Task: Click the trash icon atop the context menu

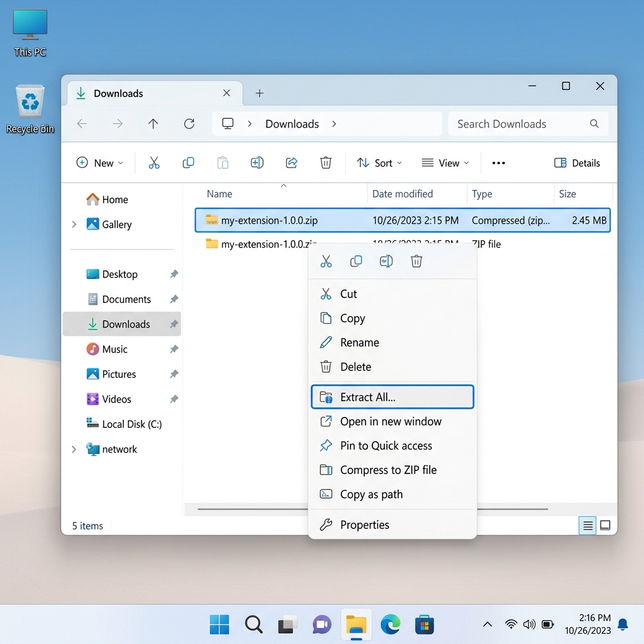Action: point(416,261)
